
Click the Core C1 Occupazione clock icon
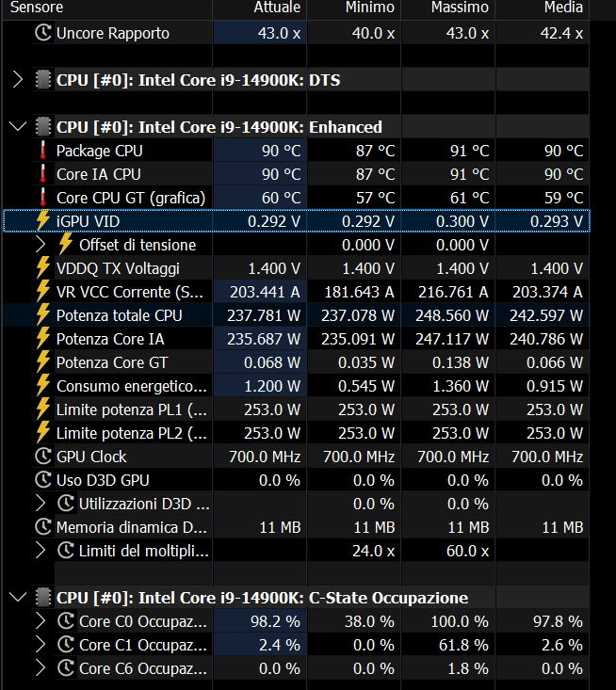pyautogui.click(x=66, y=645)
